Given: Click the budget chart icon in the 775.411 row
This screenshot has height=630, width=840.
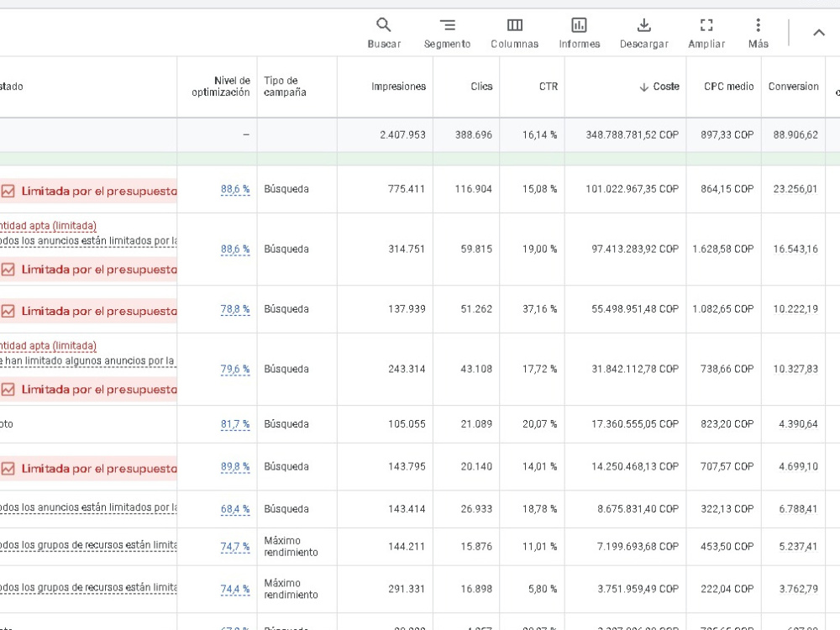Looking at the screenshot, I should [x=8, y=191].
